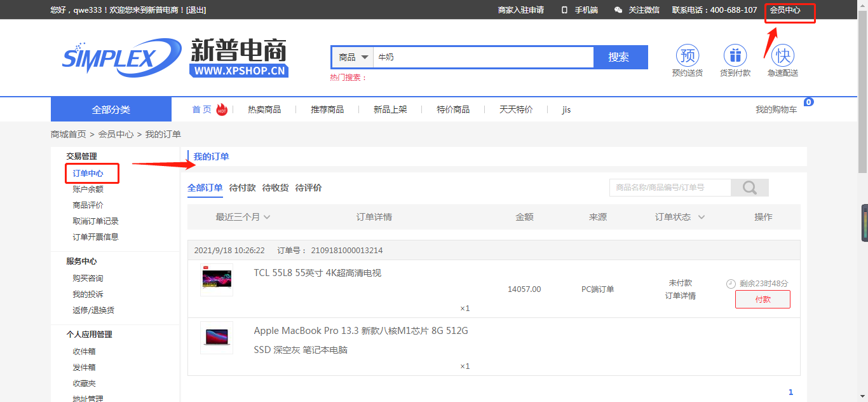The height and width of the screenshot is (402, 868).
Task: Click the 急速配送 fast delivery icon
Action: 783,56
